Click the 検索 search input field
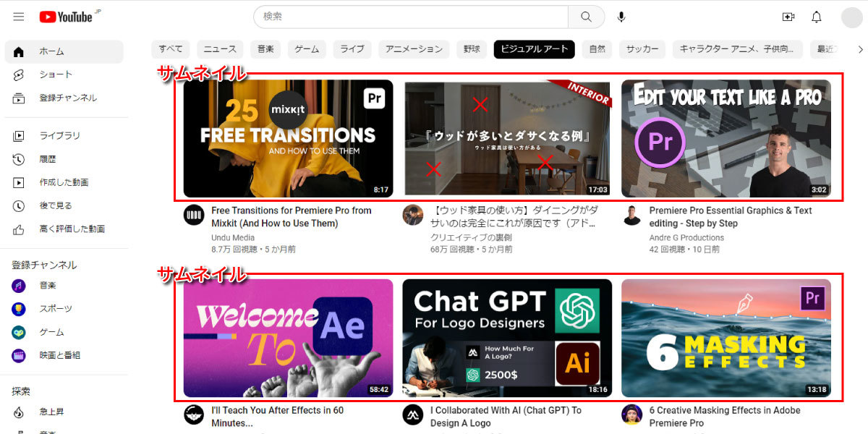This screenshot has width=868, height=434. [411, 17]
